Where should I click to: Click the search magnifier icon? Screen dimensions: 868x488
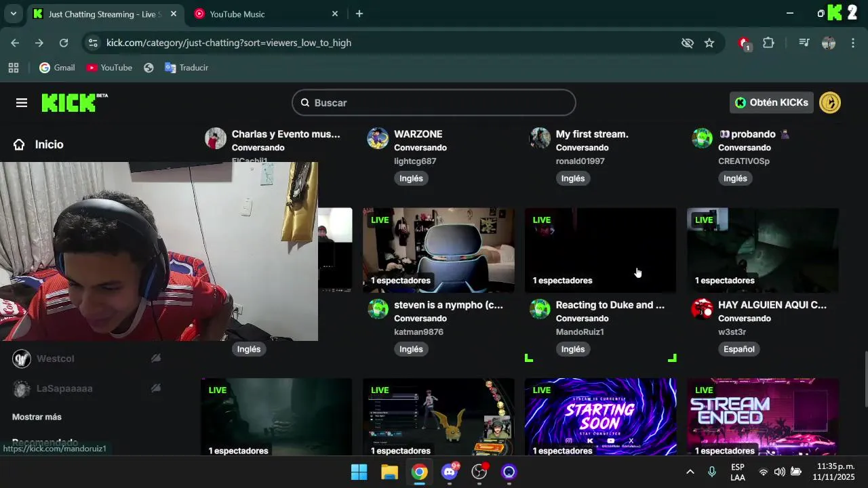[x=305, y=103]
